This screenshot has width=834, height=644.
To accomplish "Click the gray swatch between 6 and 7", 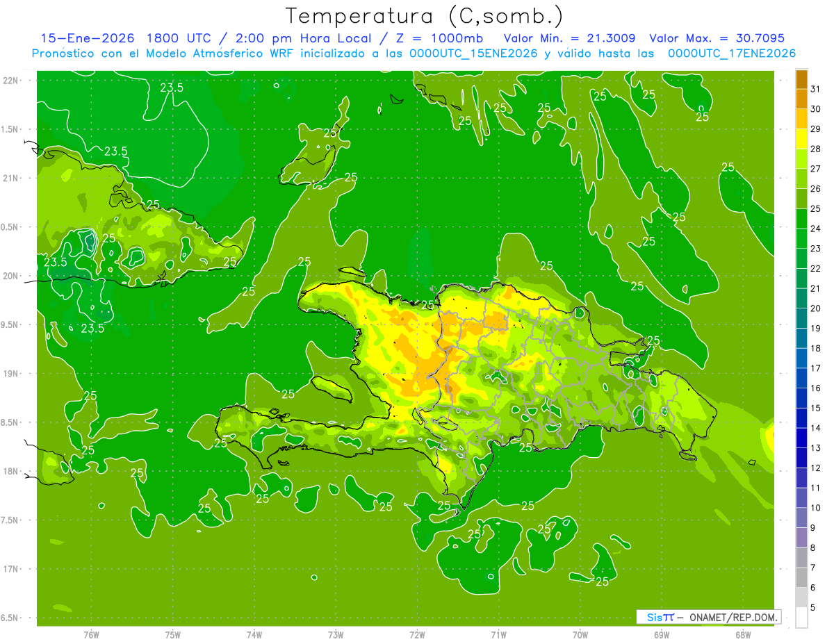I will click(801, 578).
